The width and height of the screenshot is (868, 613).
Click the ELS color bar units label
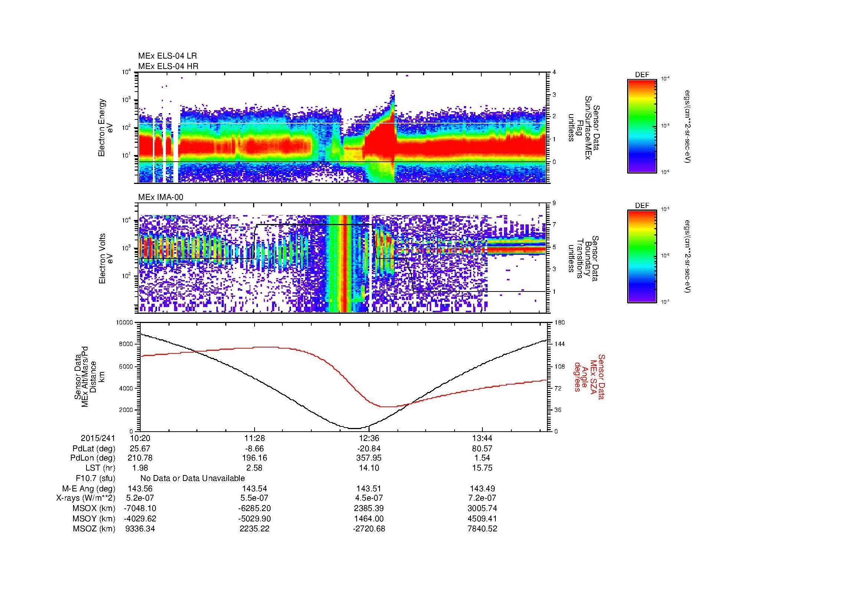tap(688, 126)
